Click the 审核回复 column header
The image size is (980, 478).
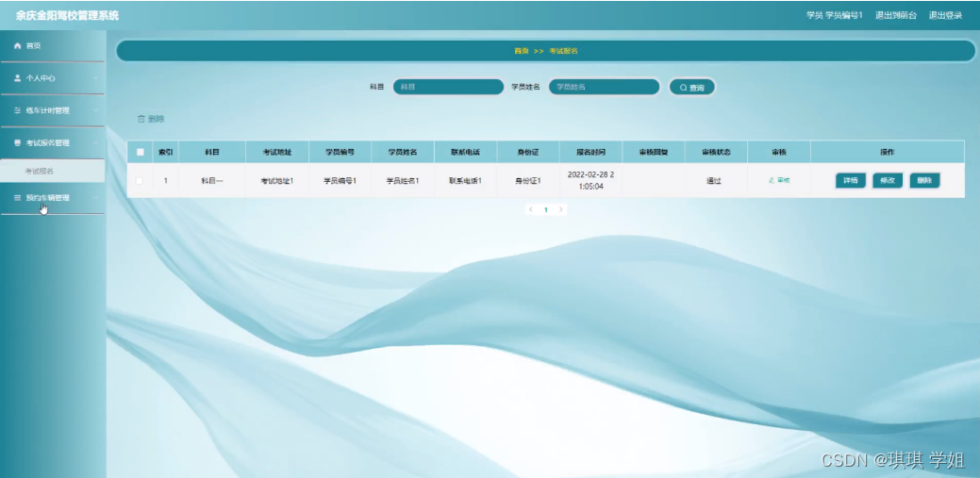coord(654,152)
